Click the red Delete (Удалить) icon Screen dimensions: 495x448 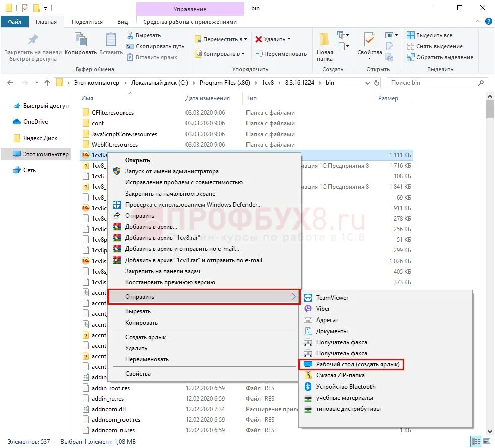pyautogui.click(x=259, y=39)
